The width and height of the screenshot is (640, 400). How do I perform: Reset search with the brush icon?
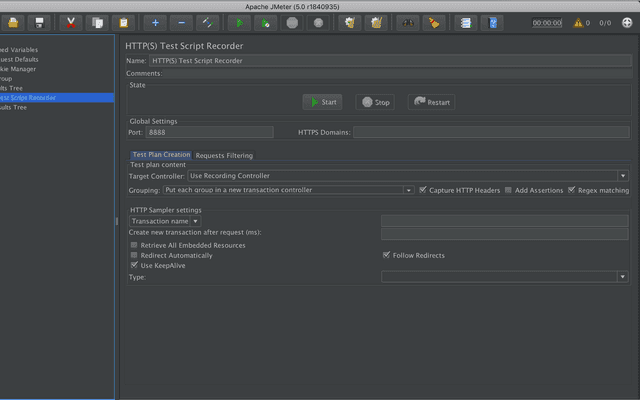434,23
